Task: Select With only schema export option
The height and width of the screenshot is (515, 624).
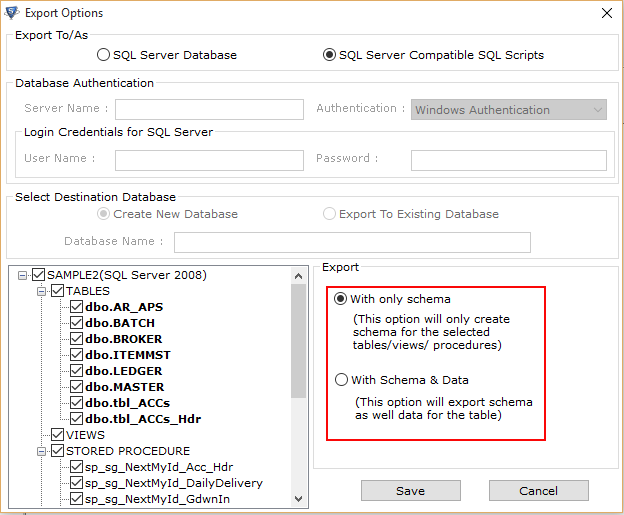Action: point(340,298)
